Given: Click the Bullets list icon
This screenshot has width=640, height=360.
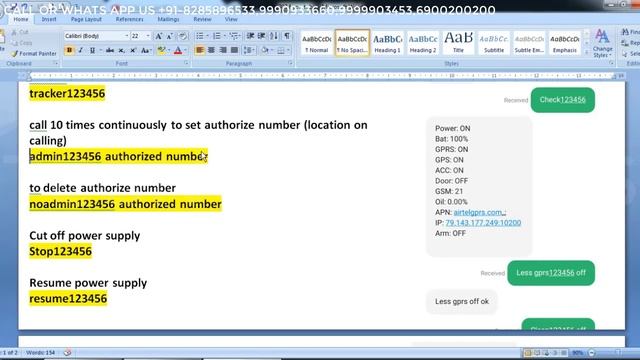Looking at the screenshot, I should [x=200, y=36].
